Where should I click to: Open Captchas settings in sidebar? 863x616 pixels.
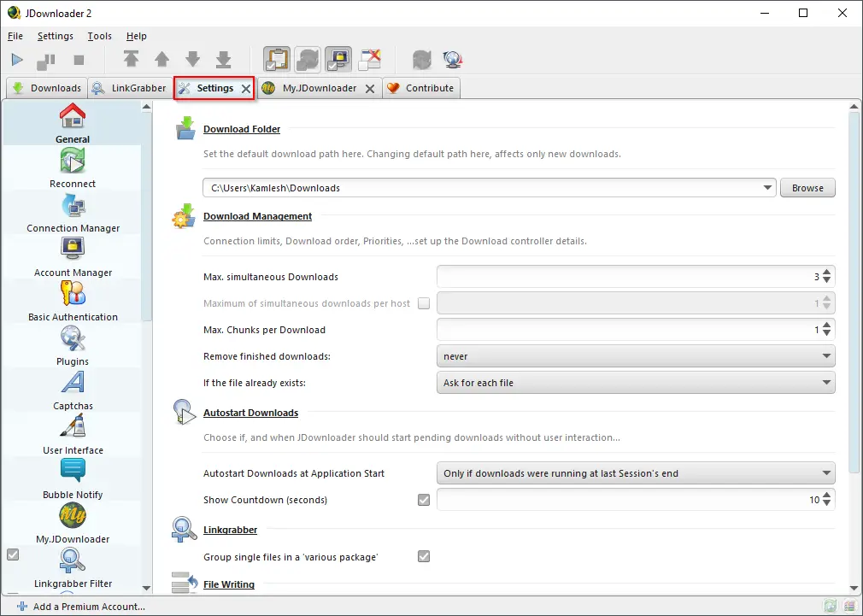(72, 390)
